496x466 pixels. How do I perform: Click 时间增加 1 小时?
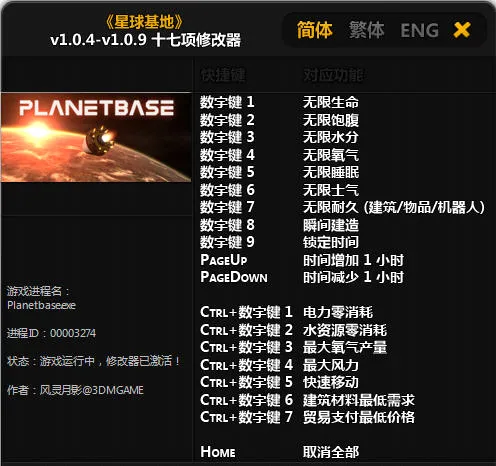coord(353,260)
